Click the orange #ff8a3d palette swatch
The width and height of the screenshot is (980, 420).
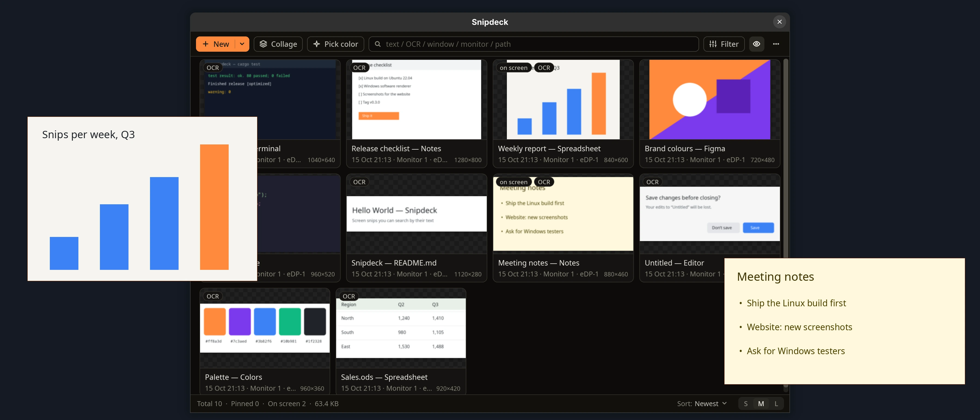pos(215,321)
